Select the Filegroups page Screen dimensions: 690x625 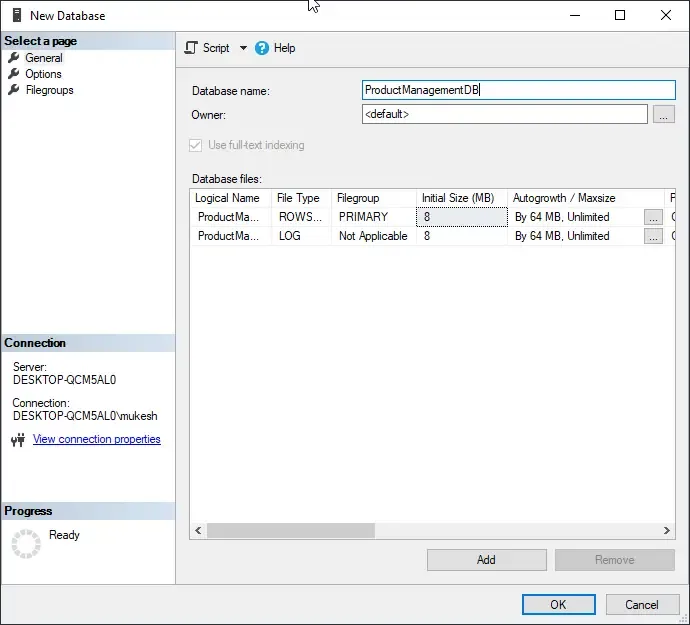click(49, 90)
